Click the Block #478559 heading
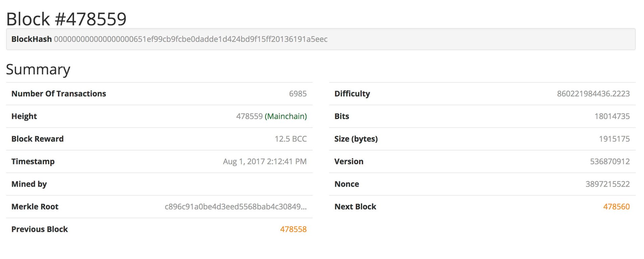The height and width of the screenshot is (259, 644). (x=66, y=19)
